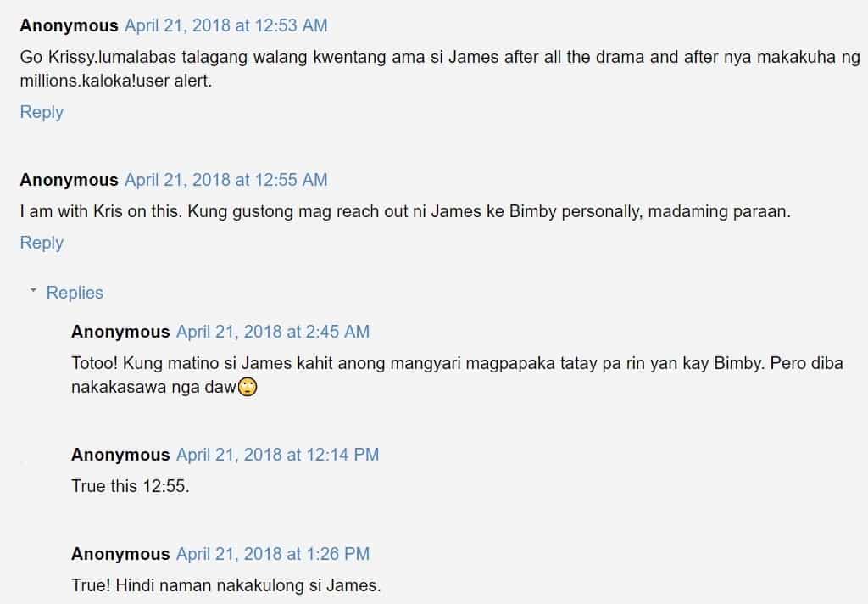Click the 'True this 12:55.' reply text
The width and height of the screenshot is (868, 604).
pyautogui.click(x=131, y=487)
